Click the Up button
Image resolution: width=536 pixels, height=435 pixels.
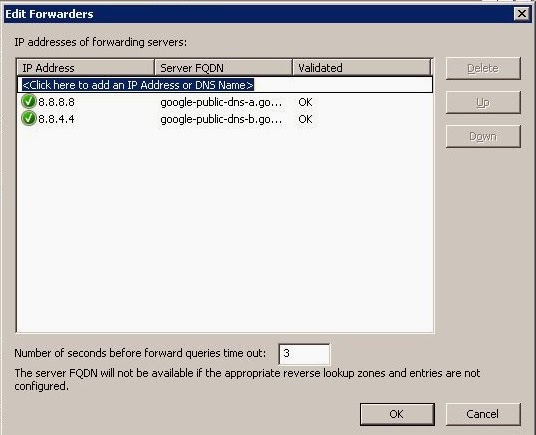coord(483,102)
